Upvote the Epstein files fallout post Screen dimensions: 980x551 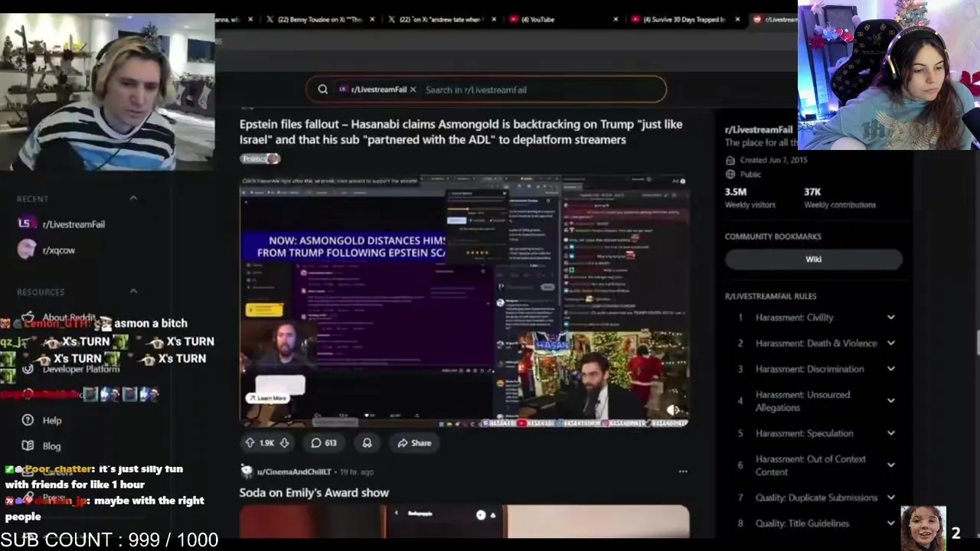pos(250,443)
